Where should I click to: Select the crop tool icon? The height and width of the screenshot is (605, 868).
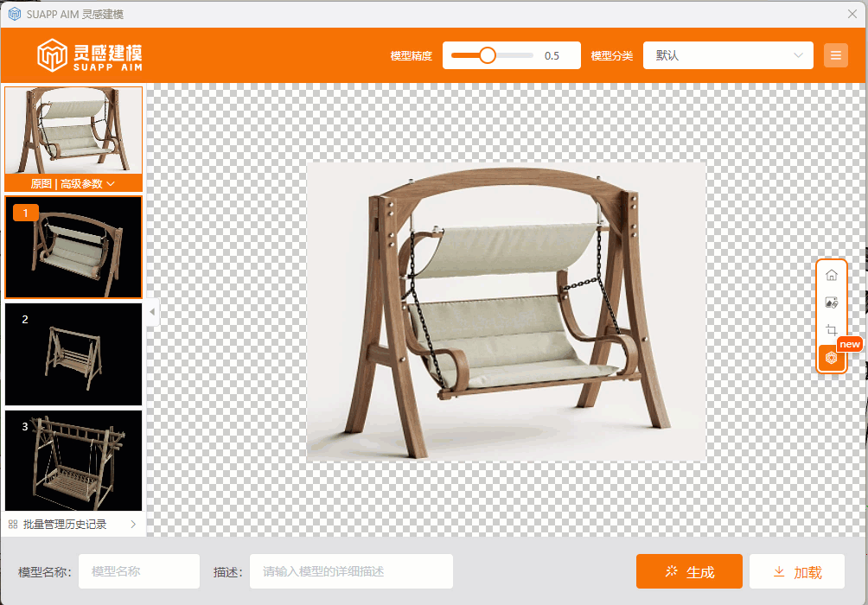click(832, 330)
